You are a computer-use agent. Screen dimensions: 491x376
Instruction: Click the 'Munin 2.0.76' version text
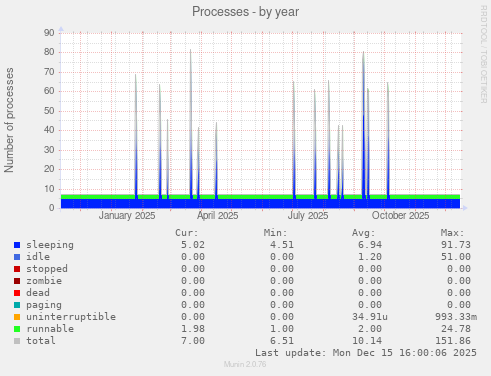(x=245, y=364)
